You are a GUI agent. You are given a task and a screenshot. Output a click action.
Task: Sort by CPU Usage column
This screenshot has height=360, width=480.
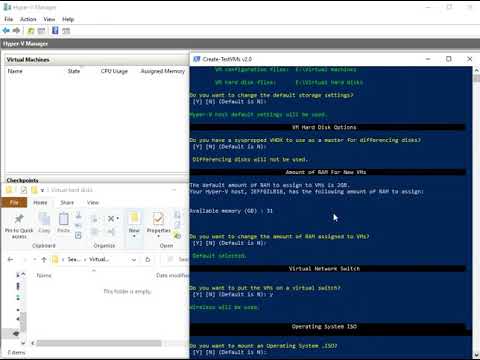point(114,71)
